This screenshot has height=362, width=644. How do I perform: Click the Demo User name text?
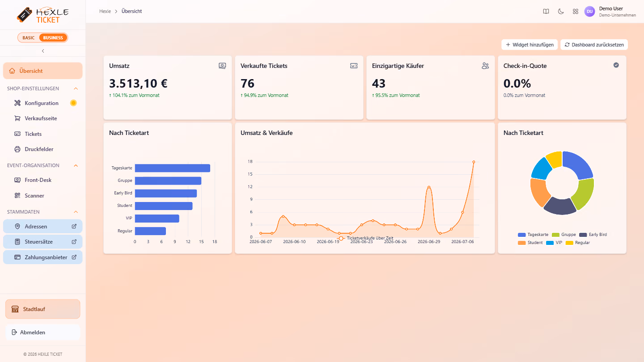coord(611,8)
